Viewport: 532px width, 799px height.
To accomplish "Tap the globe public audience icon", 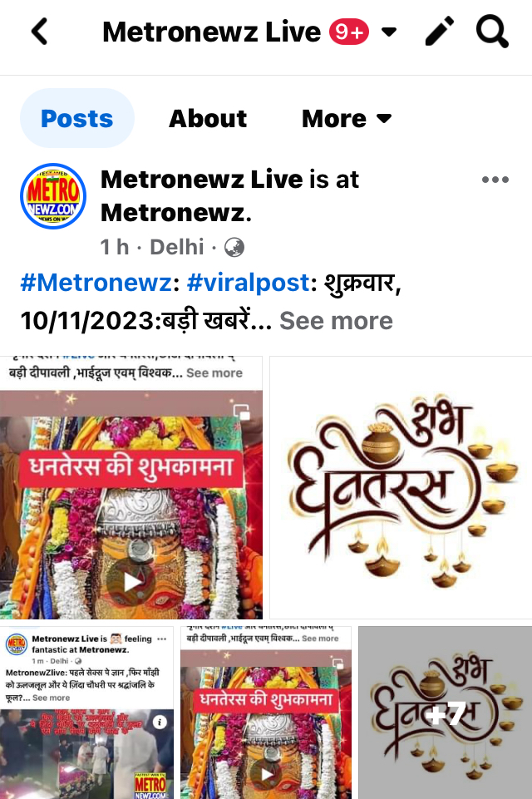I will (x=234, y=247).
